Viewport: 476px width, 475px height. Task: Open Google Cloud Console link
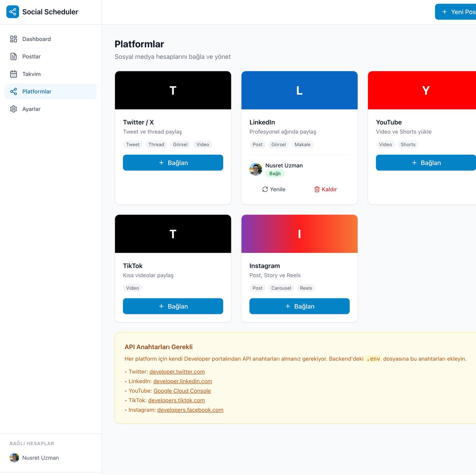click(182, 391)
